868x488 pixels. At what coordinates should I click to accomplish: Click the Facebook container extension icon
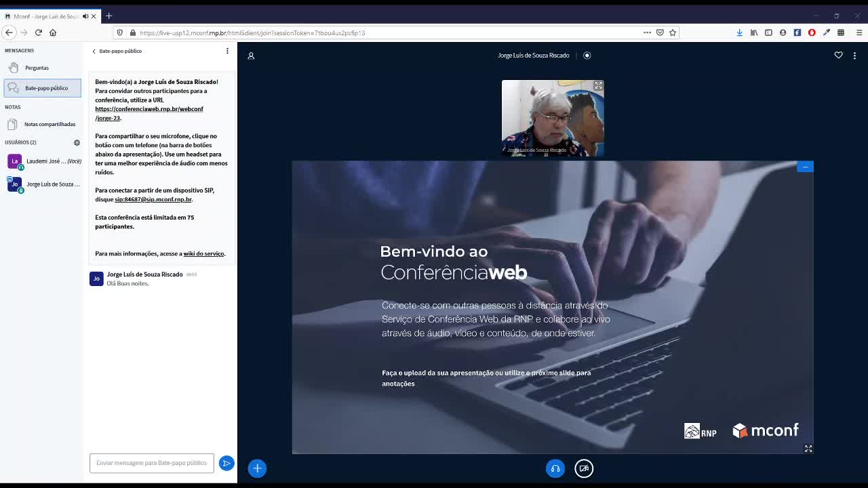pyautogui.click(x=797, y=33)
